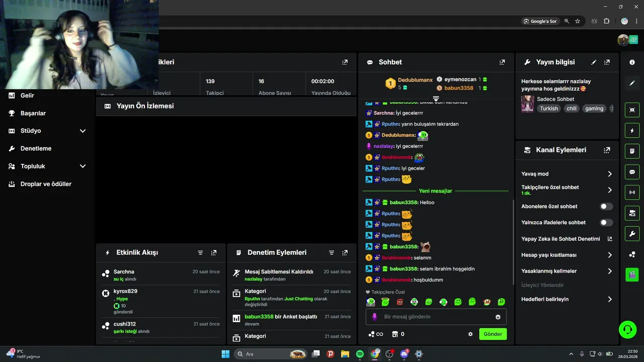Filter the Denetim Eylemleri list
The image size is (644, 362).
332,252
